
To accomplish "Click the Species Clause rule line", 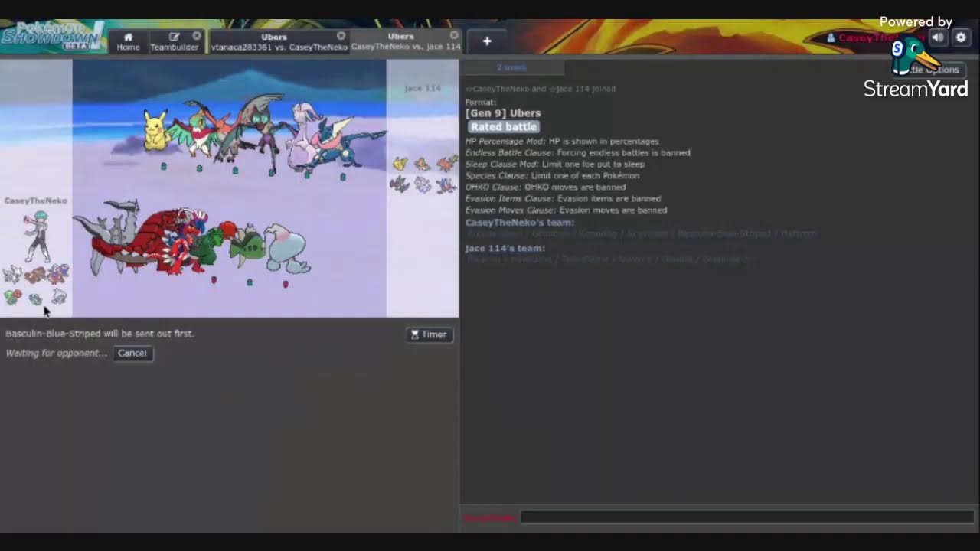I will pos(552,175).
